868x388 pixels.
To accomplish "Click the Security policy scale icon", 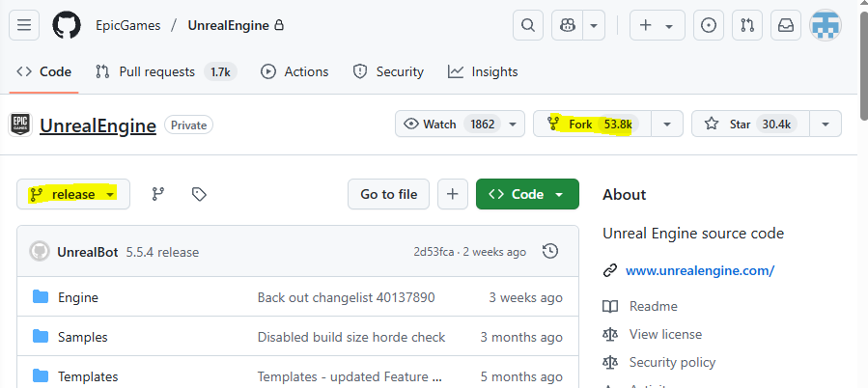I will pyautogui.click(x=610, y=363).
